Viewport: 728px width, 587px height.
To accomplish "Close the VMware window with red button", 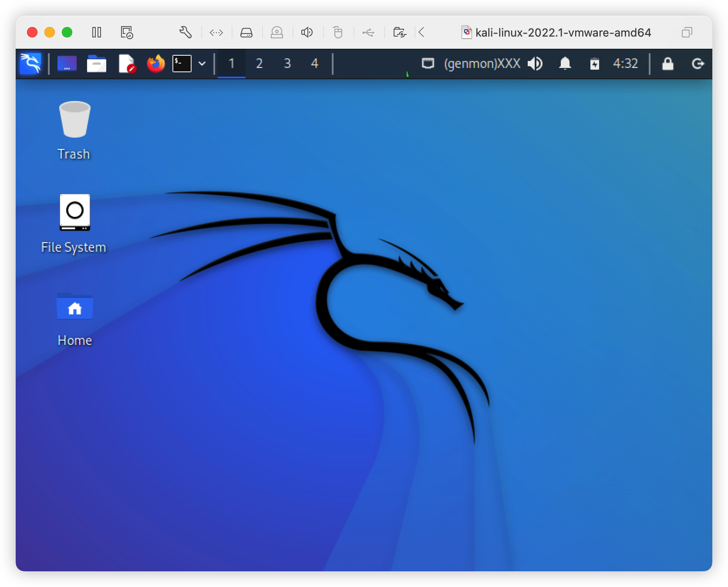I will click(32, 32).
